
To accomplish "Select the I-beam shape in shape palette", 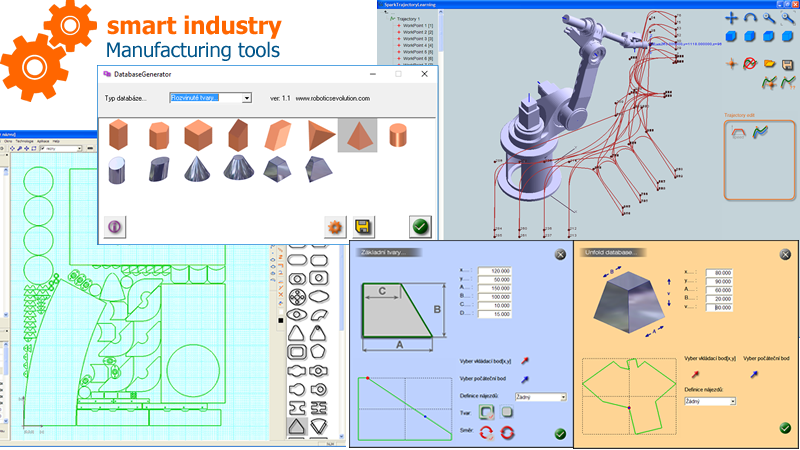I will [297, 408].
